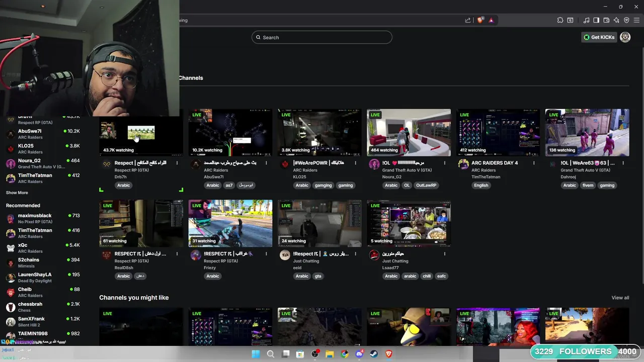
Task: Click the Channels heading tab
Action: [191, 78]
